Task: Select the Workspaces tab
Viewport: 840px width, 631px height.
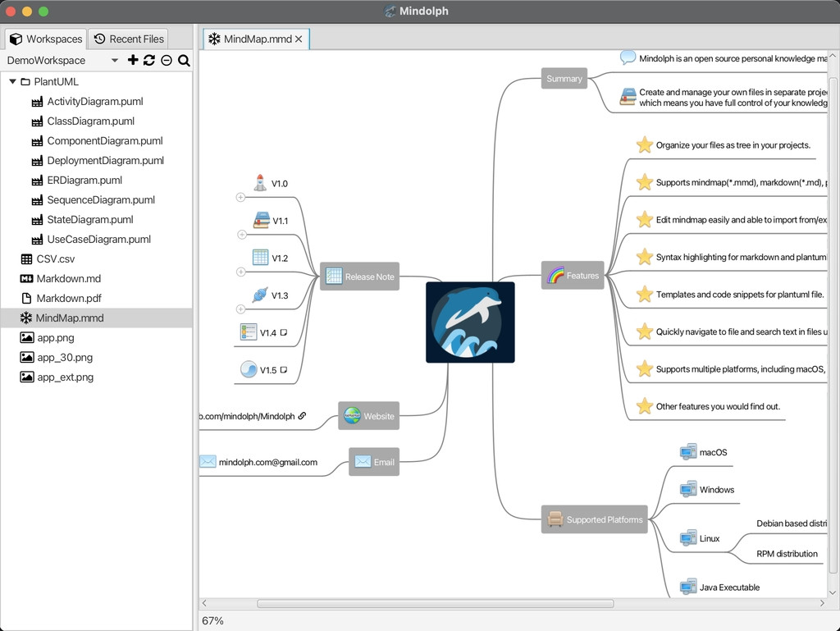Action: click(46, 39)
